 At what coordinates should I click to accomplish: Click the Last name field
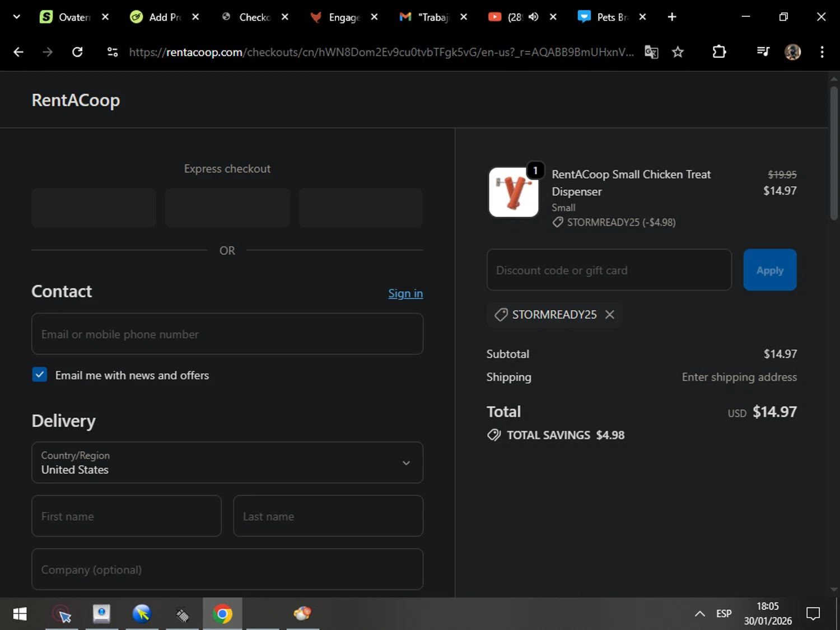[x=328, y=516]
